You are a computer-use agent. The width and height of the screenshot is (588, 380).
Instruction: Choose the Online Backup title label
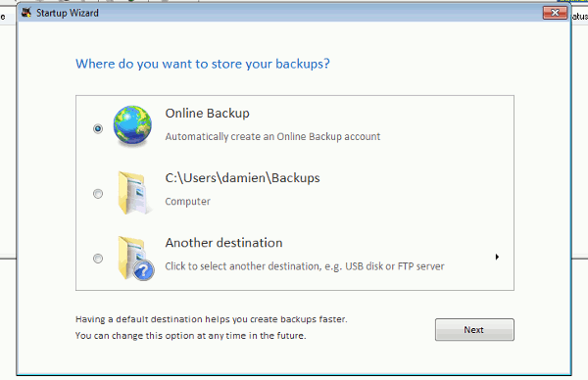coord(208,114)
